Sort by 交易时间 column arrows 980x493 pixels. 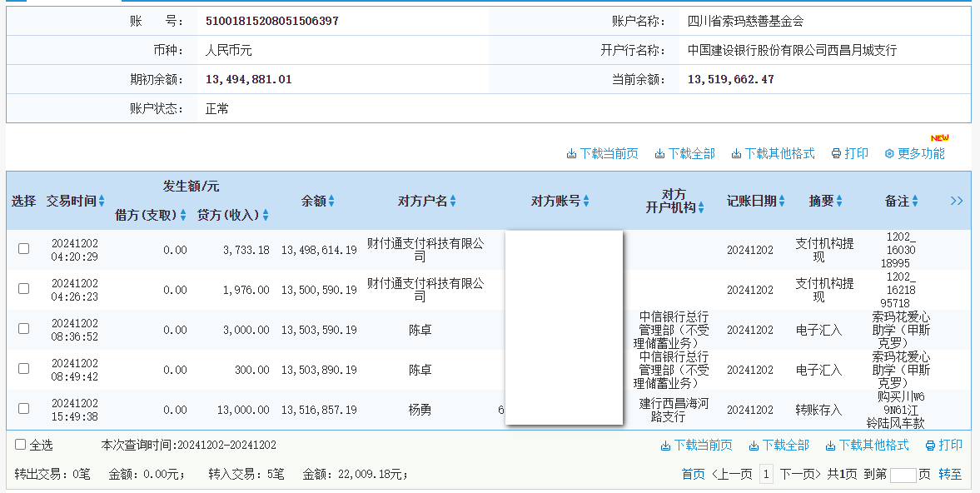point(102,202)
